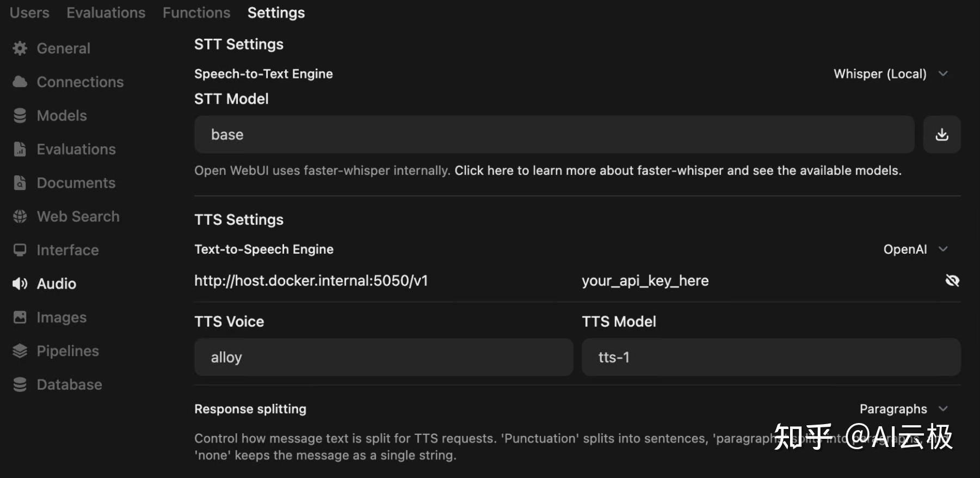
Task: Open the Functions tab
Action: (x=196, y=12)
